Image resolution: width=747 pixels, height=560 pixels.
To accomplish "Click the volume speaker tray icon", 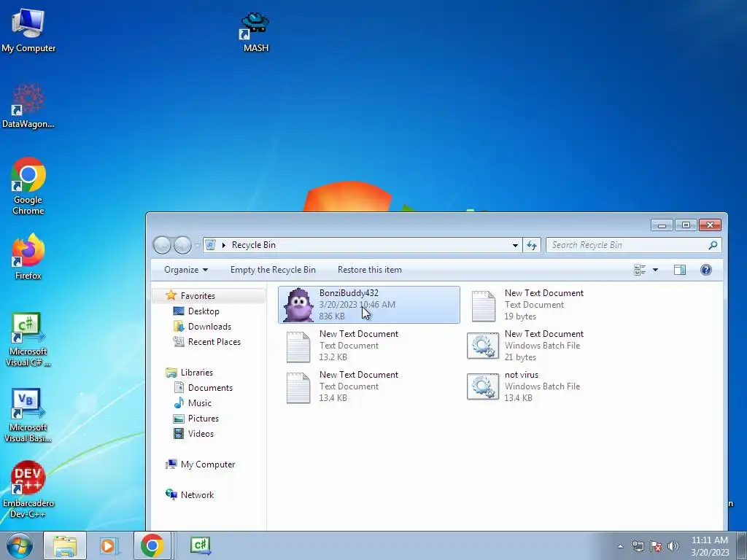I will tap(673, 546).
